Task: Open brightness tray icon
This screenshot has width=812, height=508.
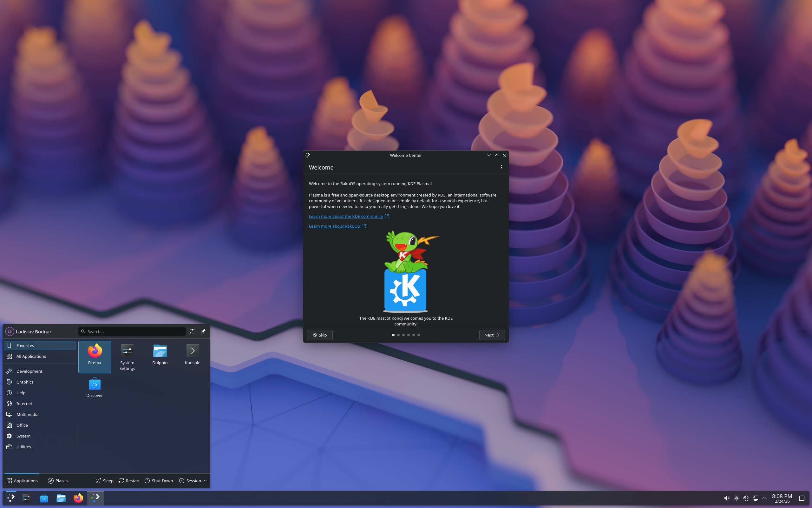Action: pos(736,498)
